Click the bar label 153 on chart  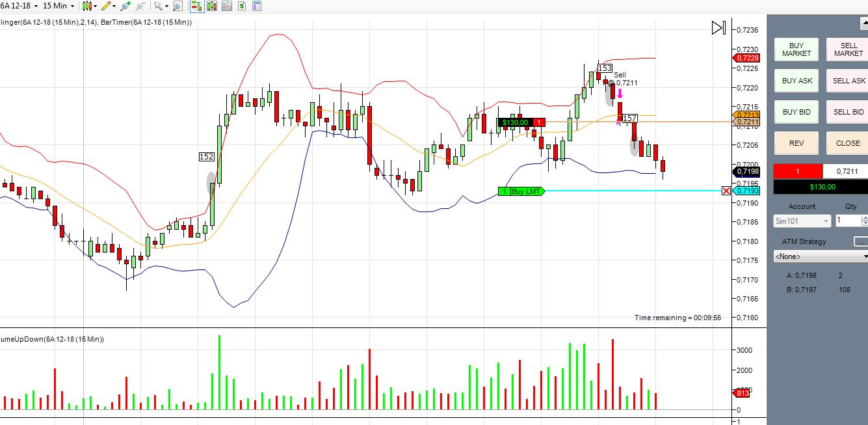tap(605, 68)
